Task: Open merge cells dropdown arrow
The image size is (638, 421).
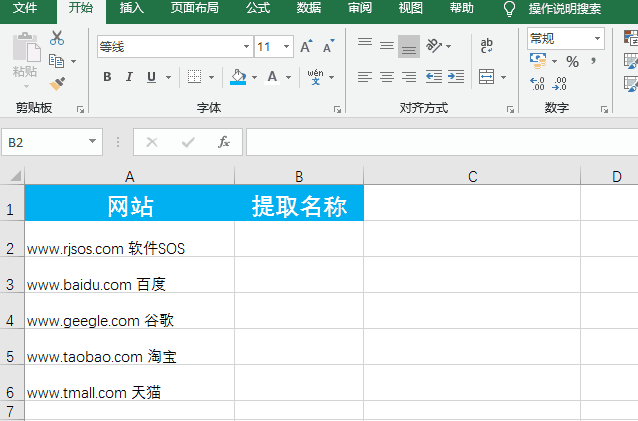Action: tap(503, 77)
